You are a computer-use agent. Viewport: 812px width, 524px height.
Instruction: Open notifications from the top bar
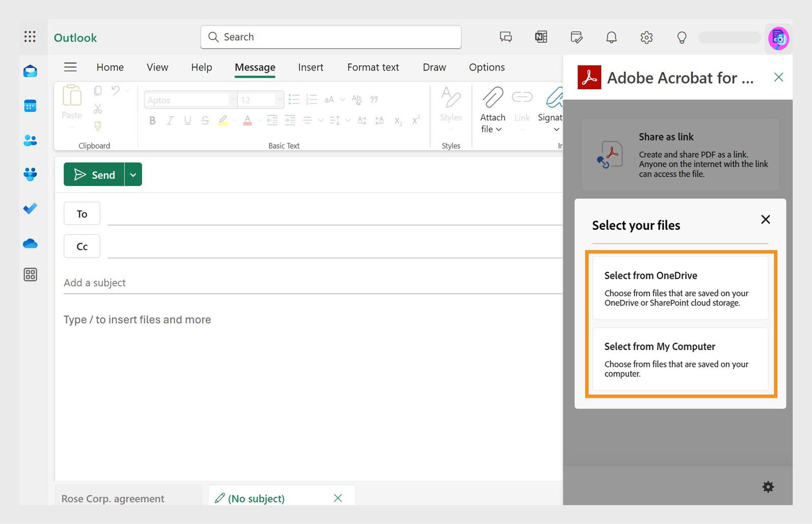[611, 37]
